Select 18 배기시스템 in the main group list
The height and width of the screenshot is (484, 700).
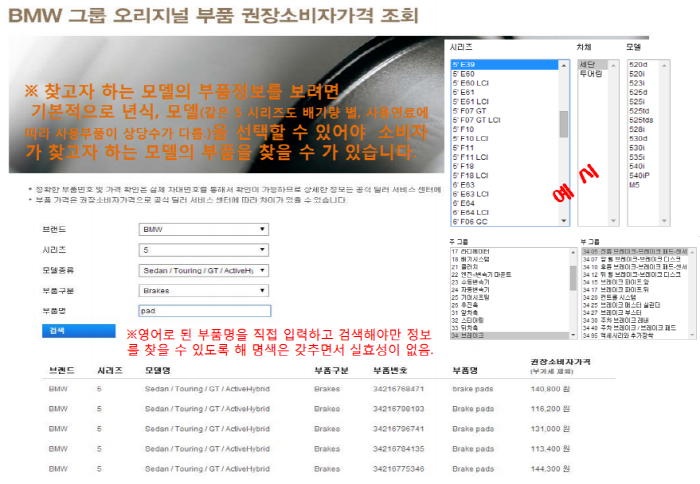pyautogui.click(x=510, y=259)
